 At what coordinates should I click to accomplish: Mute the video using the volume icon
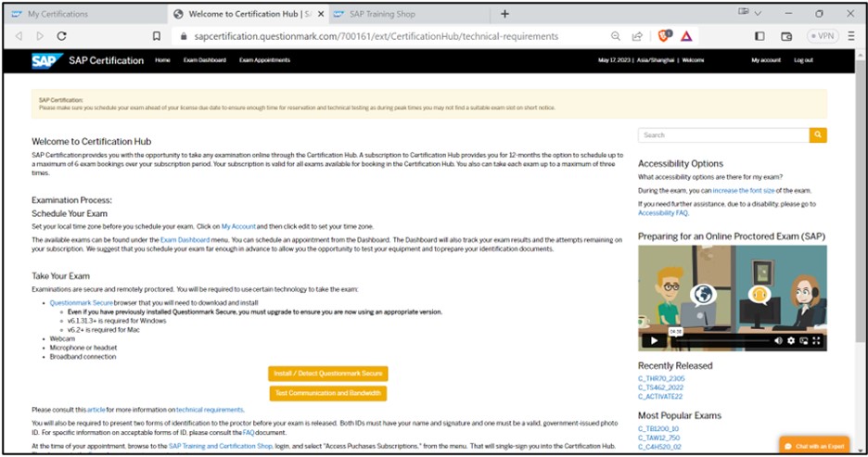(x=777, y=340)
